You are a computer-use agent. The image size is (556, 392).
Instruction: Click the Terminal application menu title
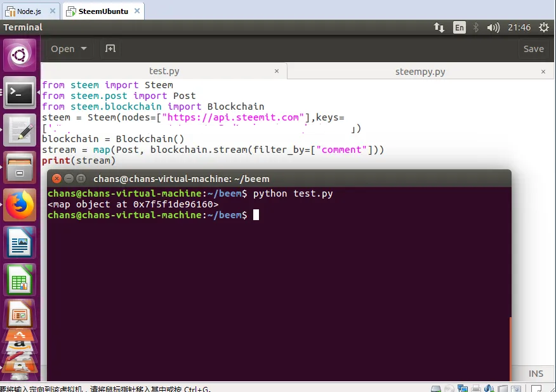click(x=23, y=27)
